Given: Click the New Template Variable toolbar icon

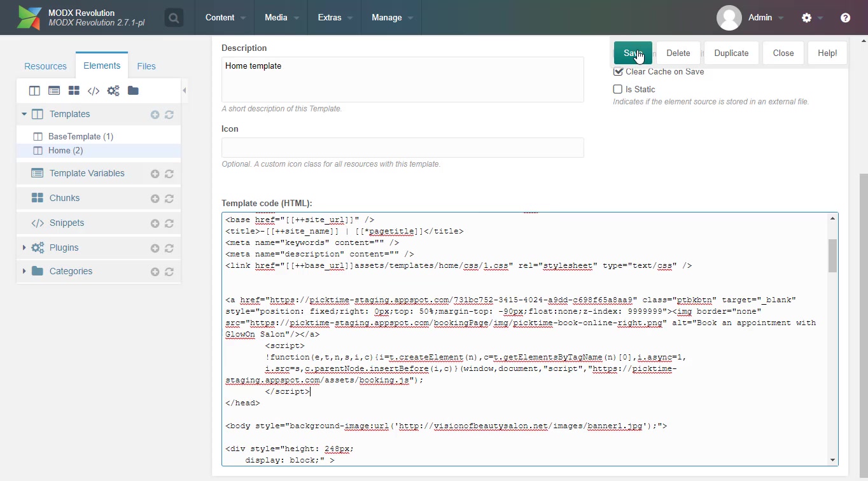Looking at the screenshot, I should coord(54,91).
